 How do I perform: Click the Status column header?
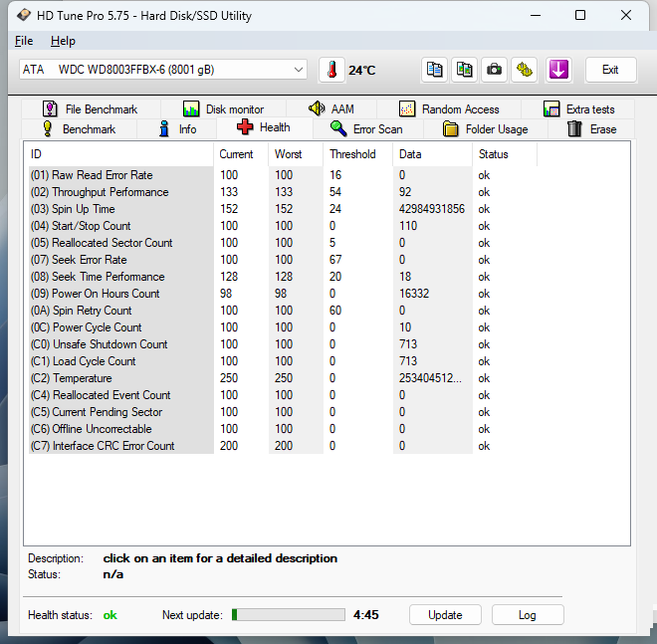pyautogui.click(x=505, y=154)
